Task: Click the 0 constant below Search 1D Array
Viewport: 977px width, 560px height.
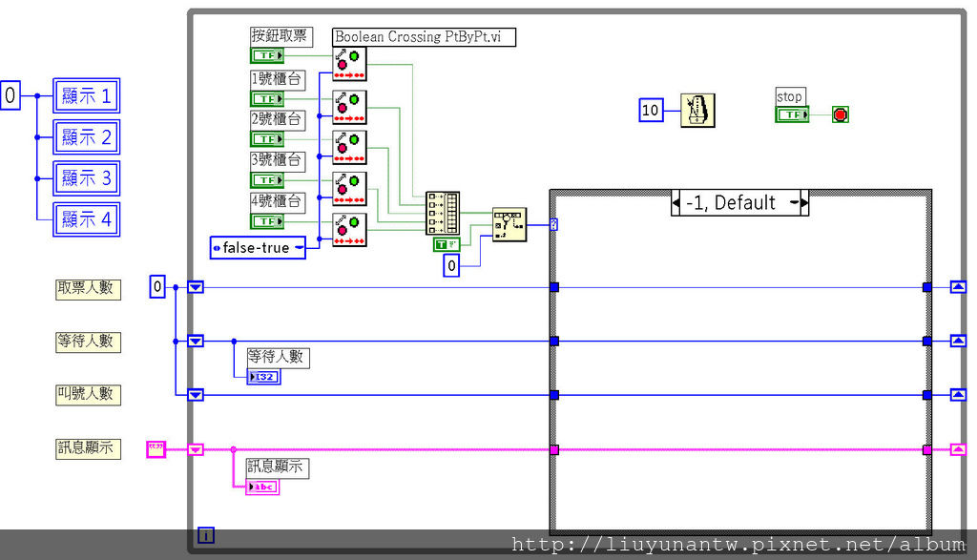Action: pos(451,265)
